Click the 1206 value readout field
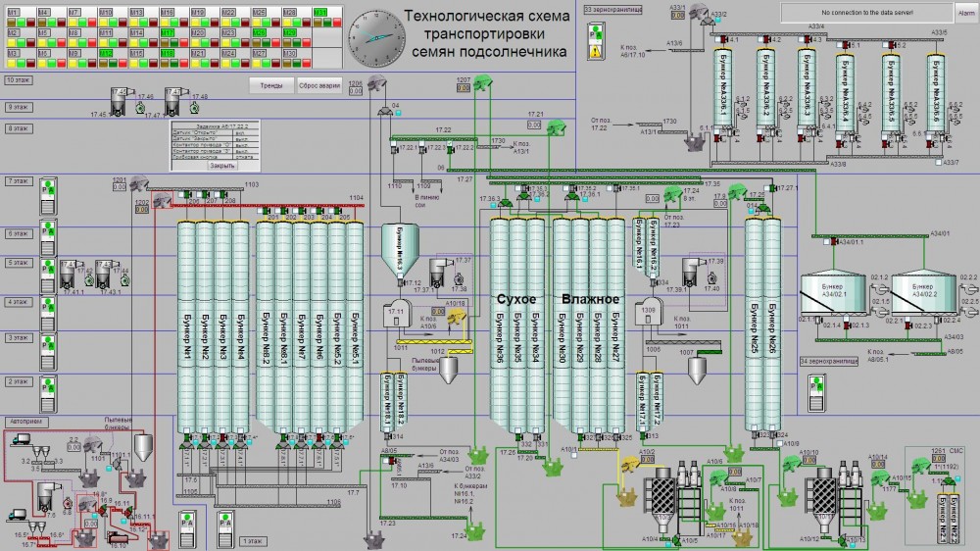The image size is (980, 551). [356, 92]
